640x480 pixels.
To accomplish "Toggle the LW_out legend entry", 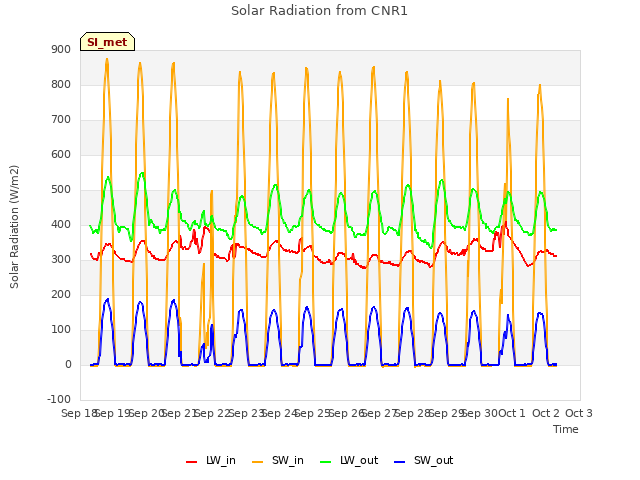I will 349,460.
